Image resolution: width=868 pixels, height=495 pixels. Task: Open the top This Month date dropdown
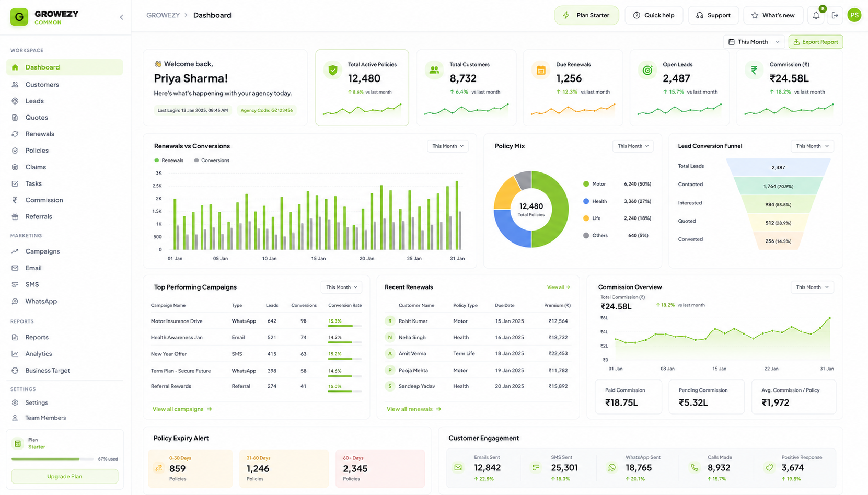(x=754, y=42)
